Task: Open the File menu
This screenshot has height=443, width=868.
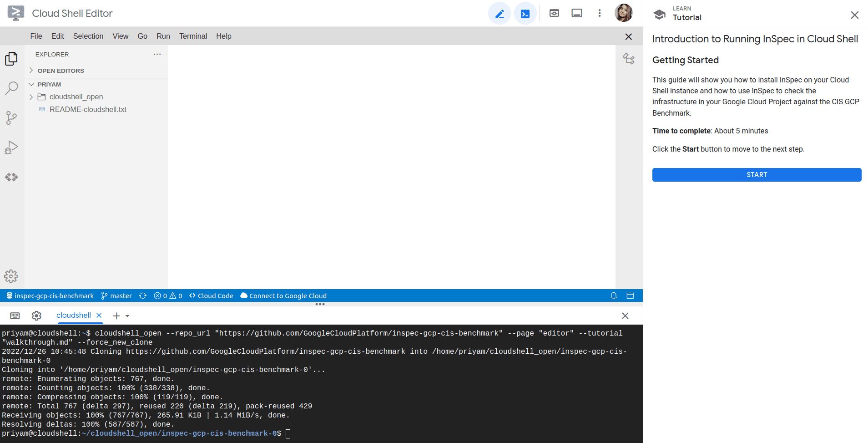Action: pos(36,36)
